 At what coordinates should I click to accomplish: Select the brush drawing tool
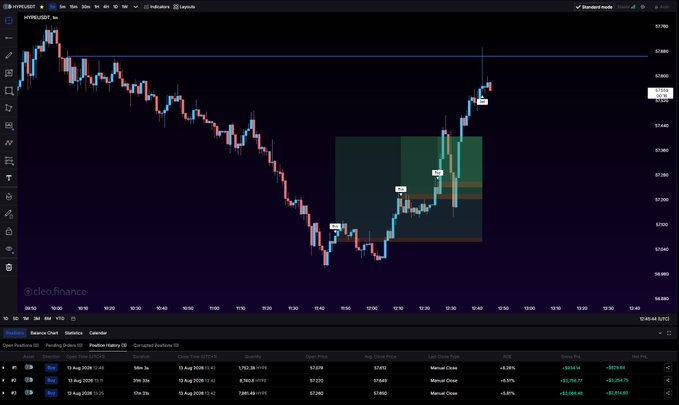click(x=9, y=55)
